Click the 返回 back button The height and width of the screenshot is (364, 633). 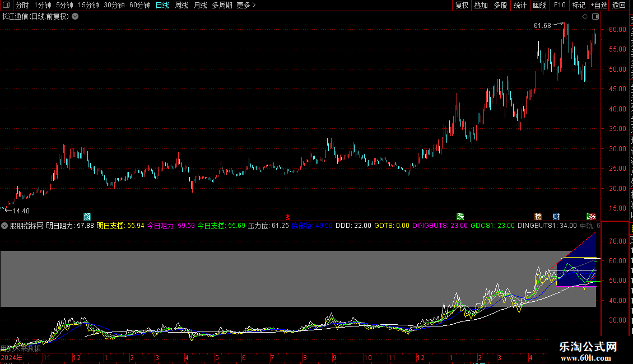tap(619, 5)
